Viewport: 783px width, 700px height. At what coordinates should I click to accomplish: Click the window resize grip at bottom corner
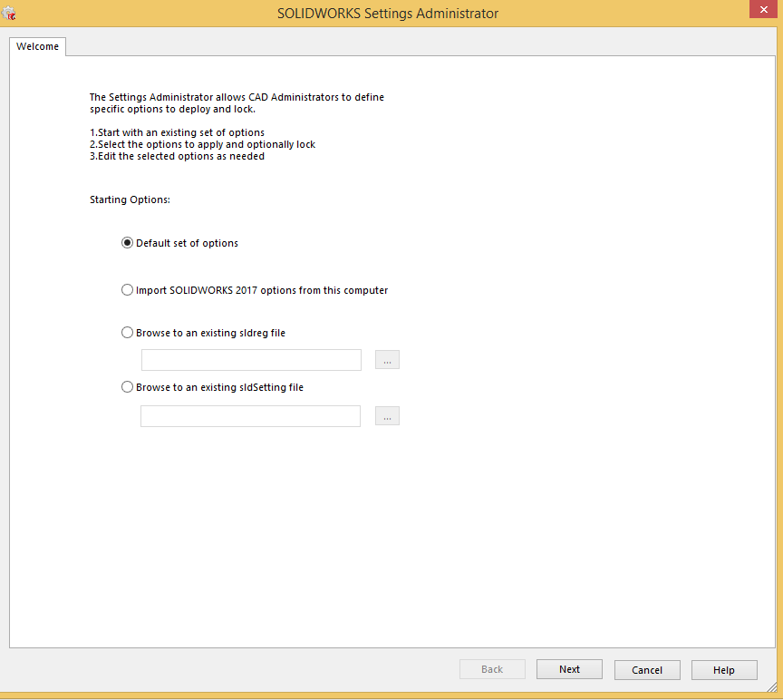(772, 687)
